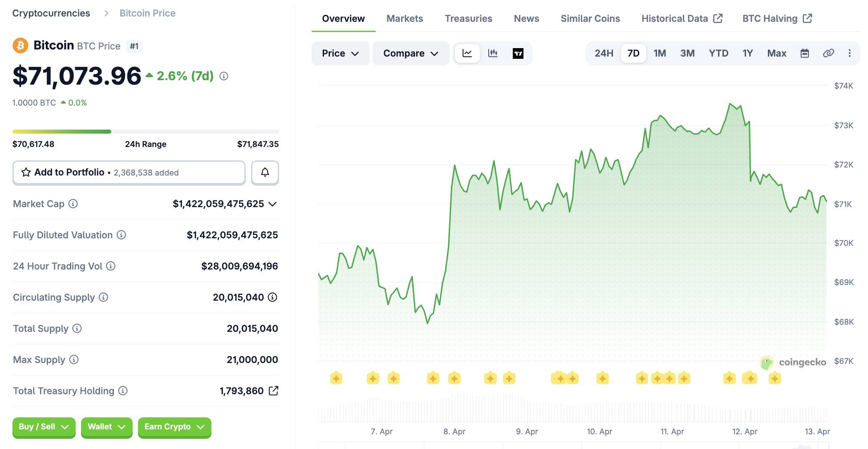
Task: Select the line chart view icon
Action: [466, 53]
